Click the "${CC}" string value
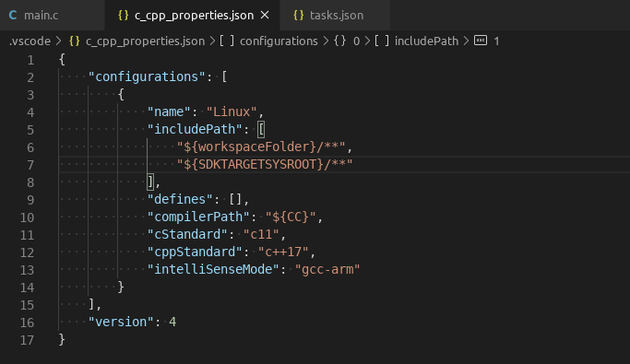630x364 pixels. 291,217
